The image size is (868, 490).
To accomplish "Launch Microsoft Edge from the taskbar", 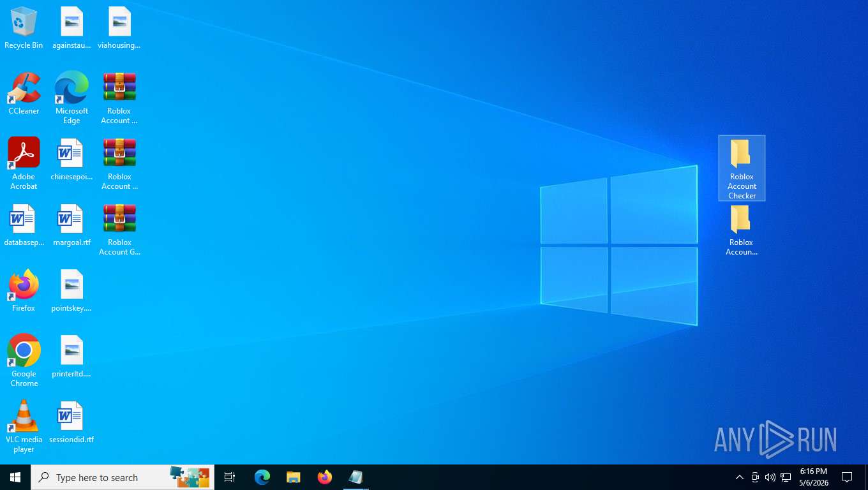I will [x=262, y=477].
